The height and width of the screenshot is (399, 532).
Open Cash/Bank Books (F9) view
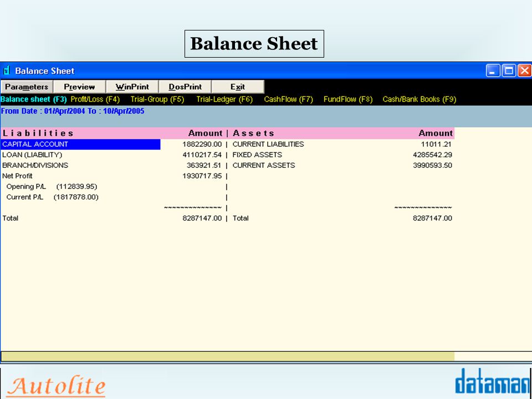click(x=420, y=99)
